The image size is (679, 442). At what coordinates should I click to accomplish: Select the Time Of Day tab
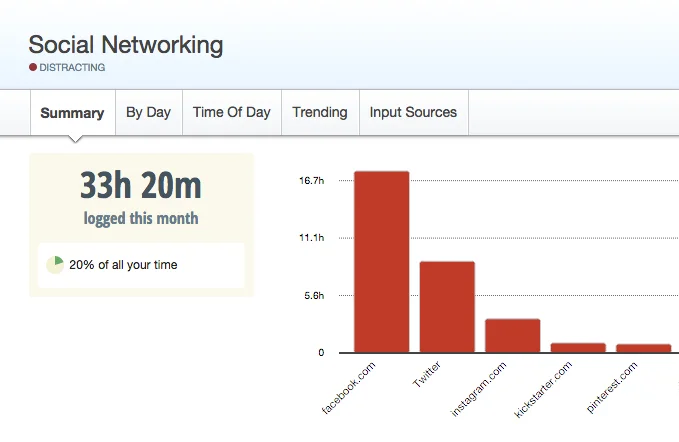(232, 113)
